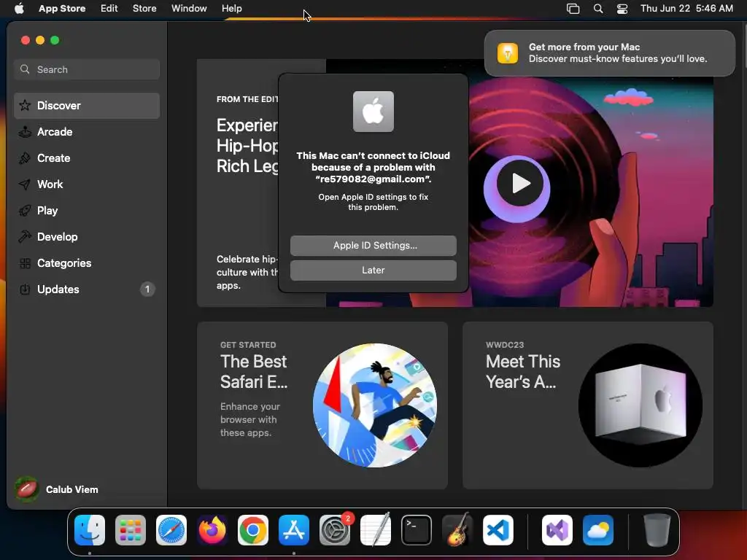Click the Apple ID Settings... button

[373, 245]
